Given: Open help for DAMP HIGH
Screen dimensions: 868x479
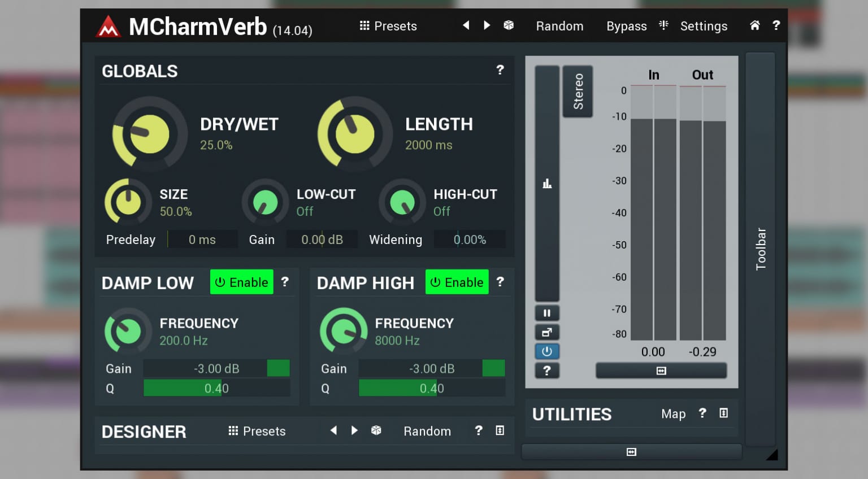Looking at the screenshot, I should tap(500, 282).
